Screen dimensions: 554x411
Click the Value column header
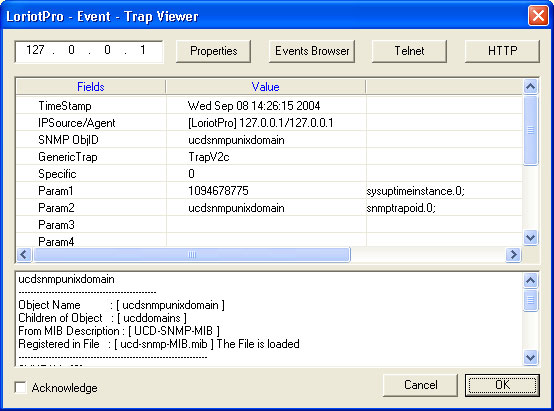point(265,87)
